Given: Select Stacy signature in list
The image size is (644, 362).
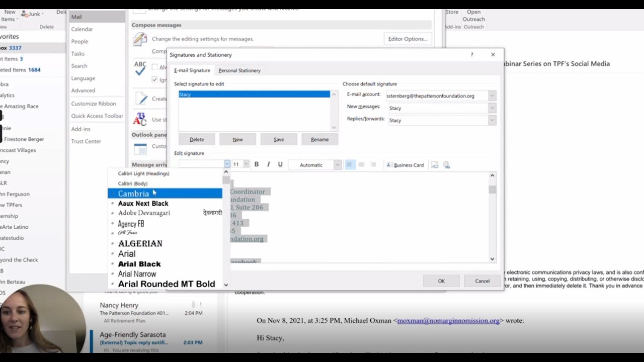Looking at the screenshot, I should pos(255,95).
